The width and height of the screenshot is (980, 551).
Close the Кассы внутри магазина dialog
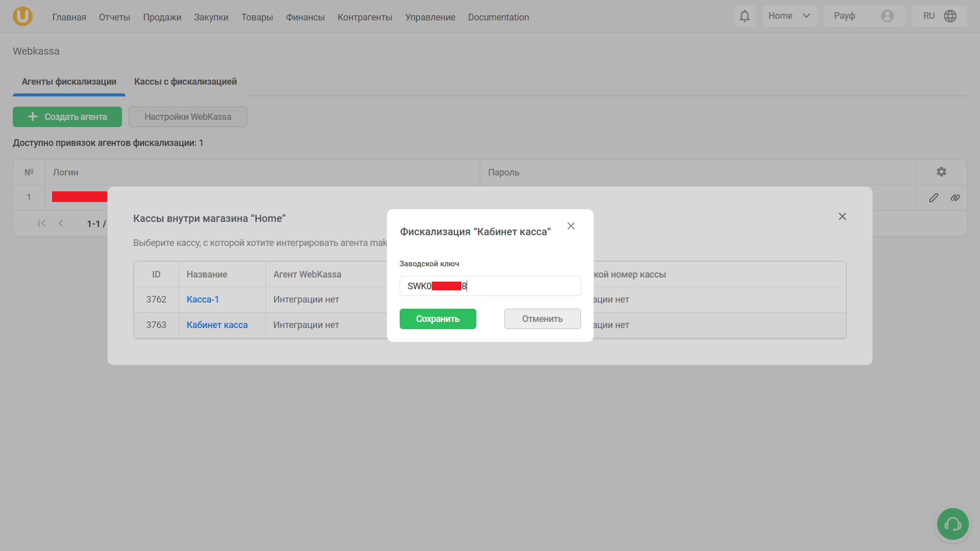pyautogui.click(x=842, y=217)
